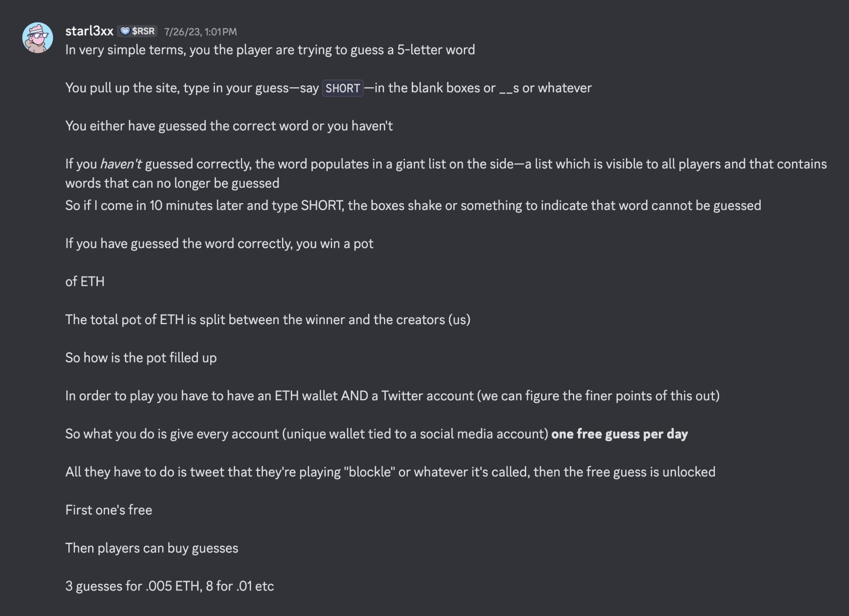Image resolution: width=849 pixels, height=616 pixels.
Task: Click the line about the pot split with creators
Action: tap(268, 320)
